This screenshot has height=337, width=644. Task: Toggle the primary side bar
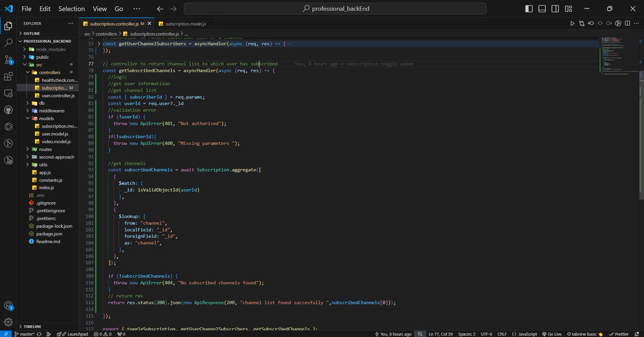529,9
